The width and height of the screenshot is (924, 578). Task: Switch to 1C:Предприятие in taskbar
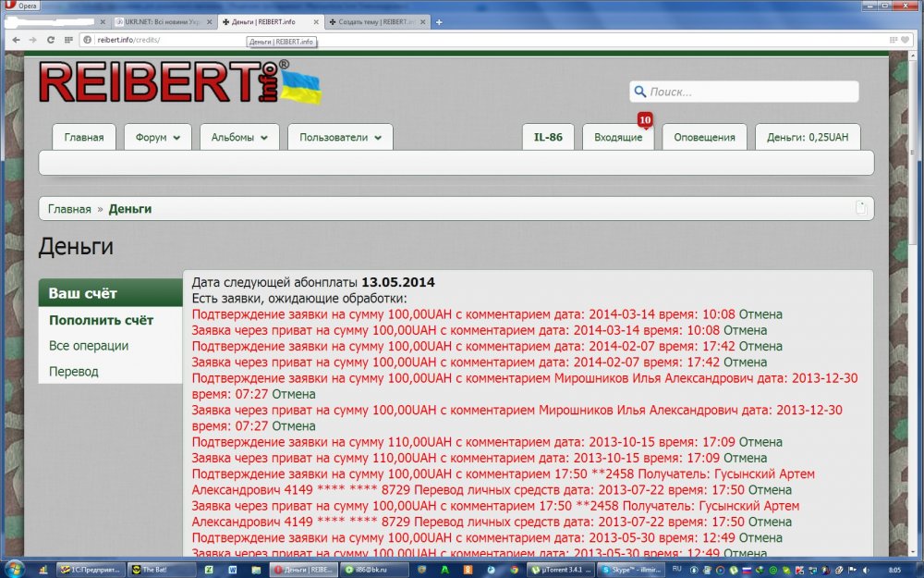(90, 570)
